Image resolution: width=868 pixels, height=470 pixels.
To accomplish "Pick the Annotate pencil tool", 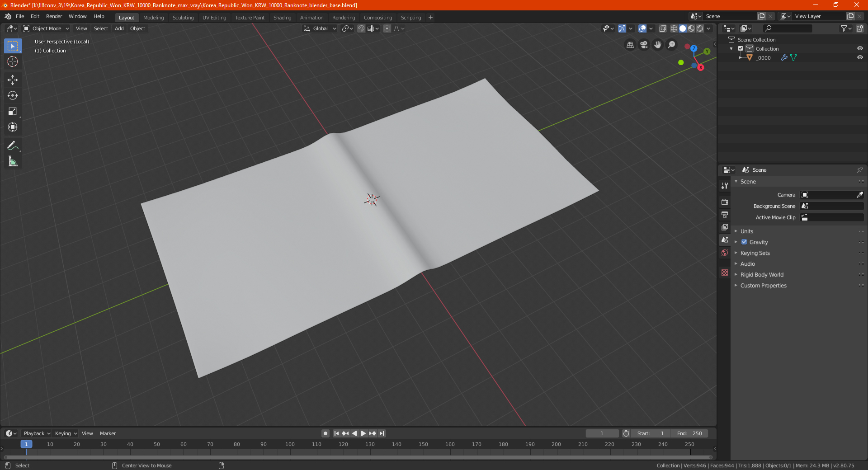I will (x=13, y=146).
